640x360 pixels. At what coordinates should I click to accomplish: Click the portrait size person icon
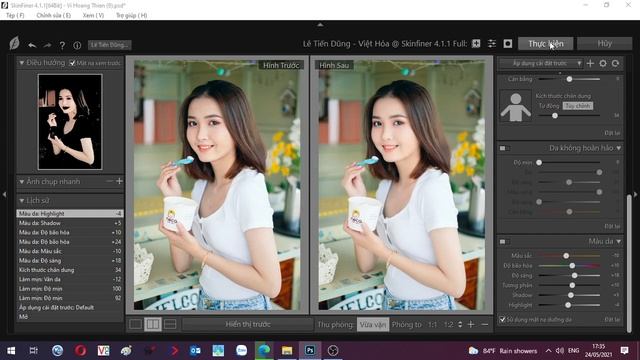tap(516, 106)
